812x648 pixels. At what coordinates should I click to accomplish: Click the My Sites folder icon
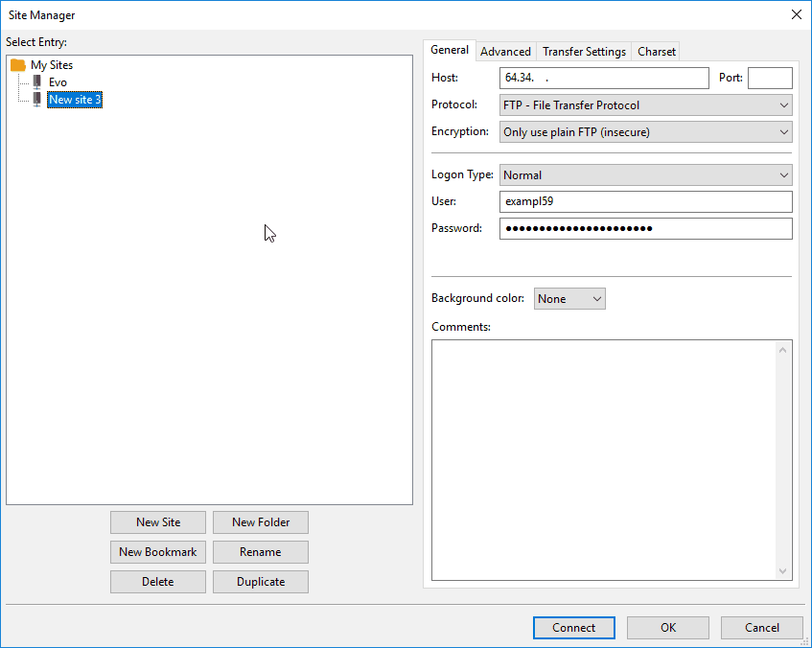click(x=17, y=65)
